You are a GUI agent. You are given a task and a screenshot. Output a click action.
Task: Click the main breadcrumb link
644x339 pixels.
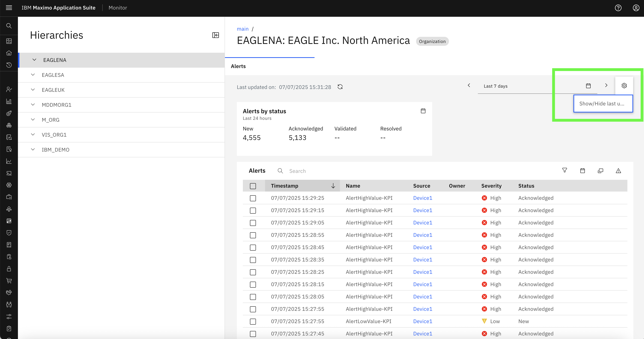point(242,29)
